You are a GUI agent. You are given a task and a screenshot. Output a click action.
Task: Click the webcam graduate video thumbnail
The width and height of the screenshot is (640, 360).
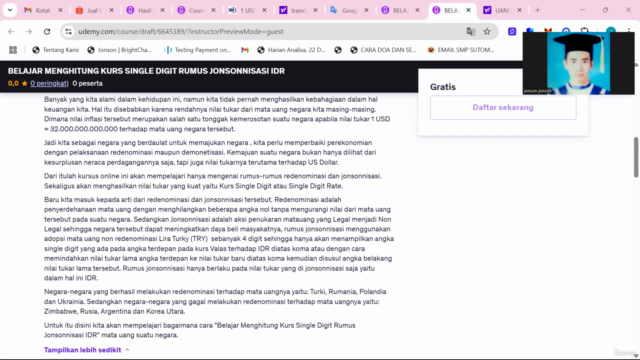[578, 63]
